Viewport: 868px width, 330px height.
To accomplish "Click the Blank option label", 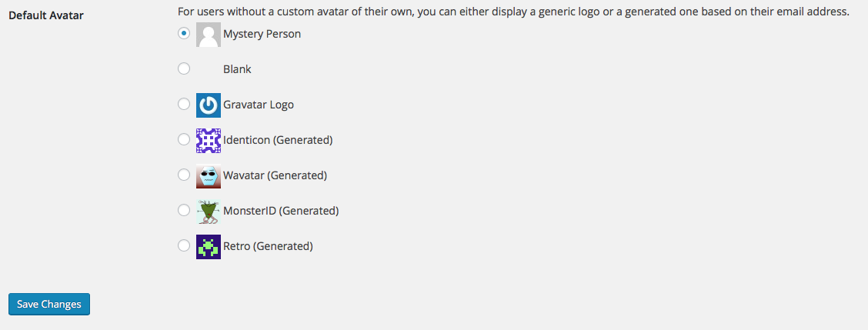I will (x=237, y=69).
